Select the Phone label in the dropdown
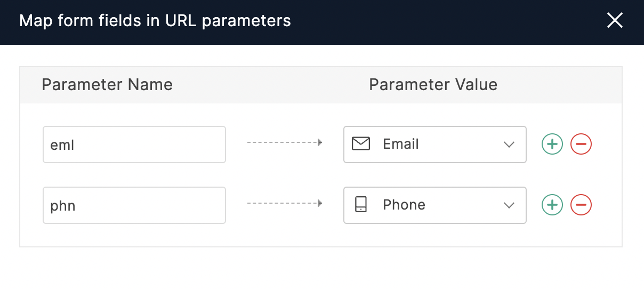Screen dimensions: 644x289 point(404,205)
